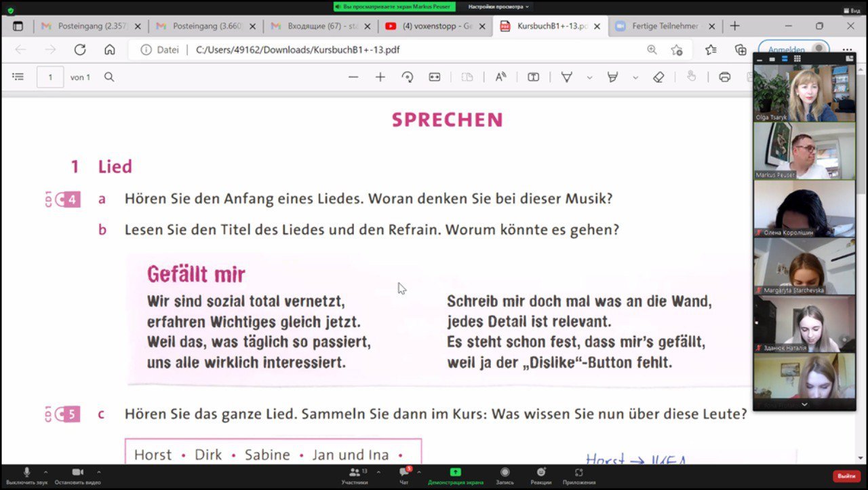Add this page to favorites
Screen dimensions: 868x490
[677, 50]
